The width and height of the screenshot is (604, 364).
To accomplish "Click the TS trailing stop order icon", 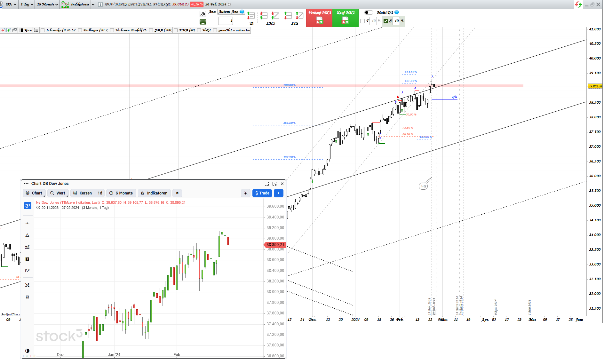I will (251, 16).
